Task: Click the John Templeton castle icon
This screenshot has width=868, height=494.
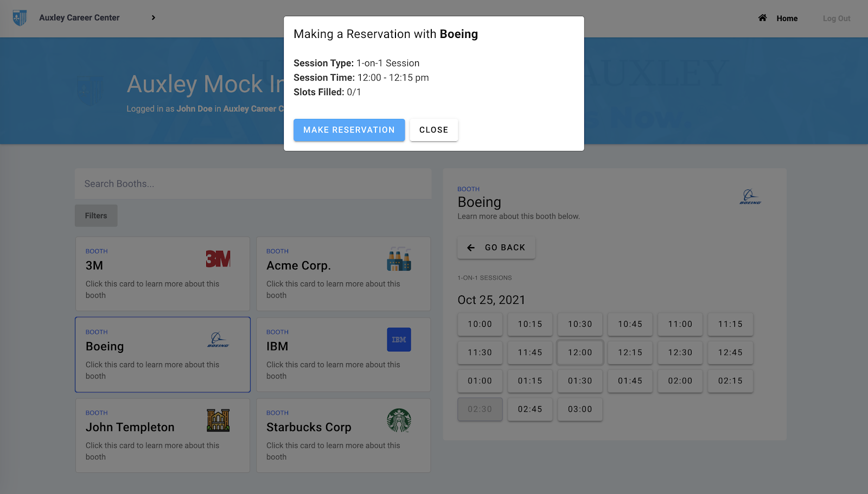Action: (218, 421)
